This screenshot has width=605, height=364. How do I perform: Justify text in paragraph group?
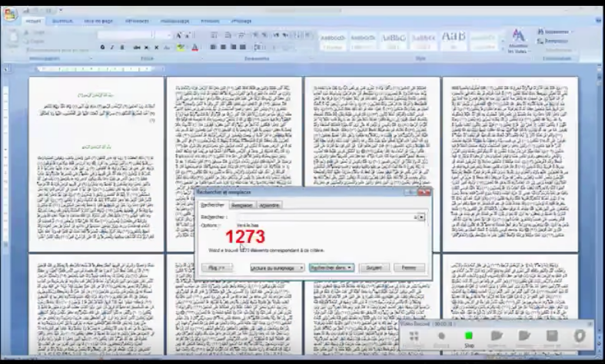point(243,47)
